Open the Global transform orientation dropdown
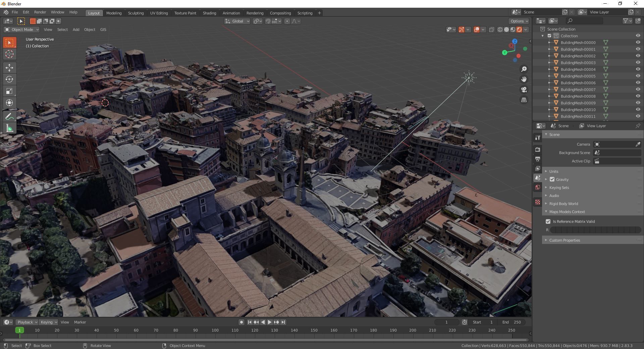This screenshot has width=644, height=349. [237, 21]
